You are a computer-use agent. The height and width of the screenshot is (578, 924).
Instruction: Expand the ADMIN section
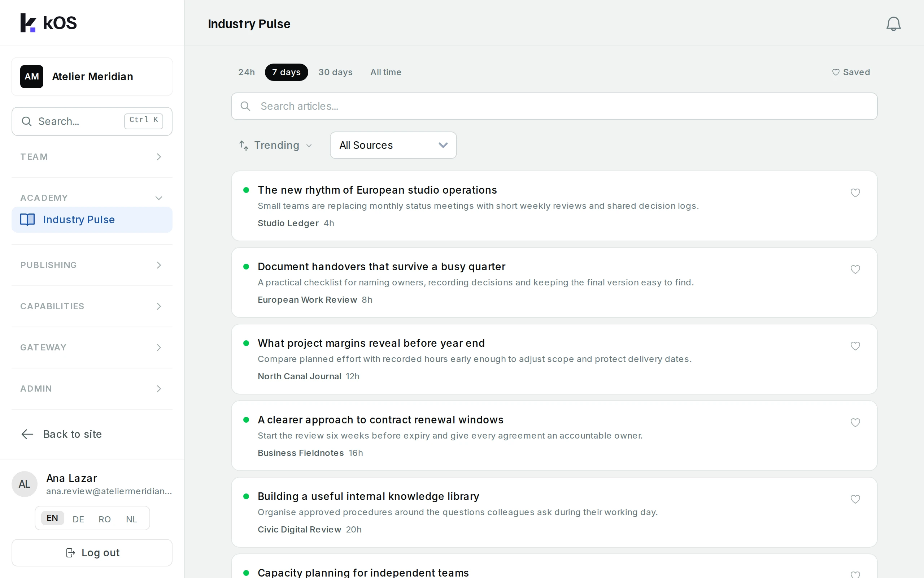pyautogui.click(x=92, y=389)
